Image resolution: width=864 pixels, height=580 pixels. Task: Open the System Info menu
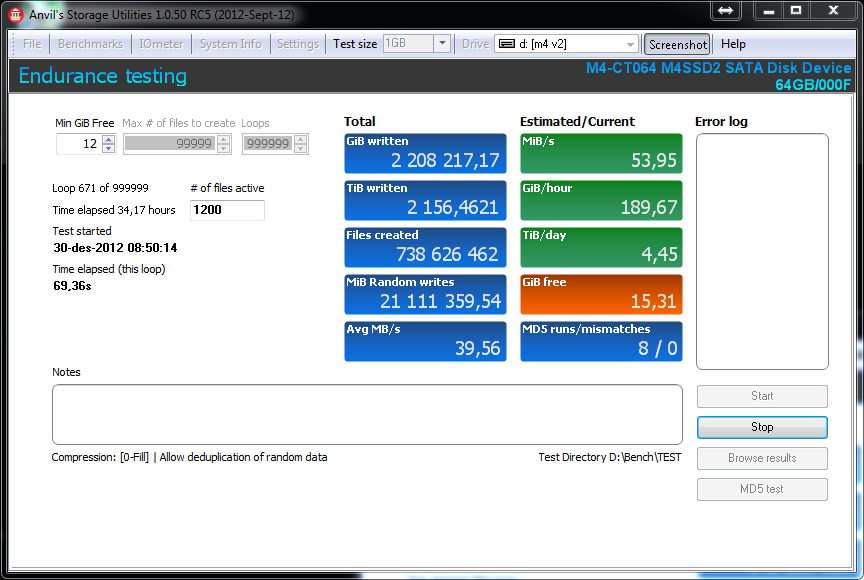coord(230,44)
